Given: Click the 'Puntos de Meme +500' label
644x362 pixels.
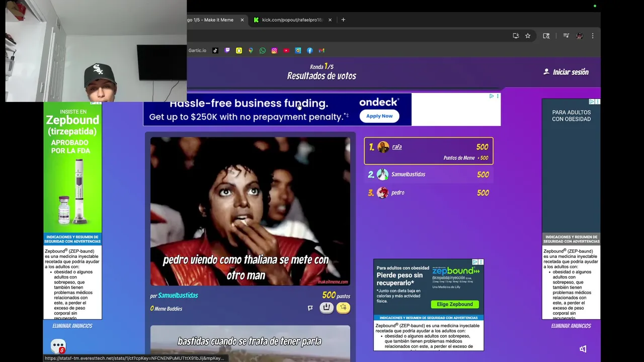Looking at the screenshot, I should click(x=466, y=158).
